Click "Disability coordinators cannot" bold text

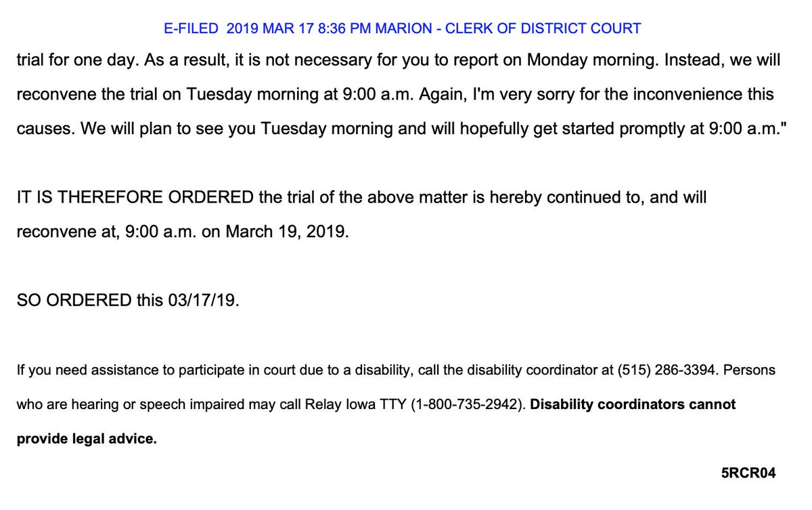pyautogui.click(x=634, y=404)
